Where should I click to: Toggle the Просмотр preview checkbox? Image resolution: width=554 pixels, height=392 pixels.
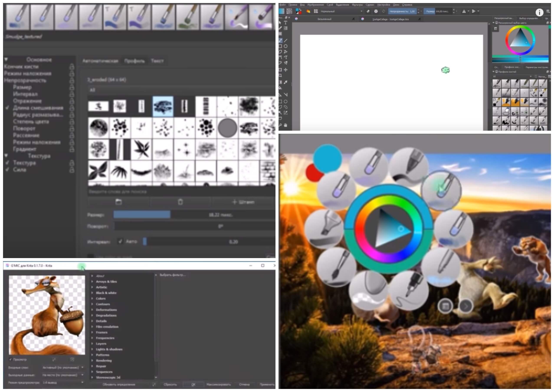coord(10,359)
